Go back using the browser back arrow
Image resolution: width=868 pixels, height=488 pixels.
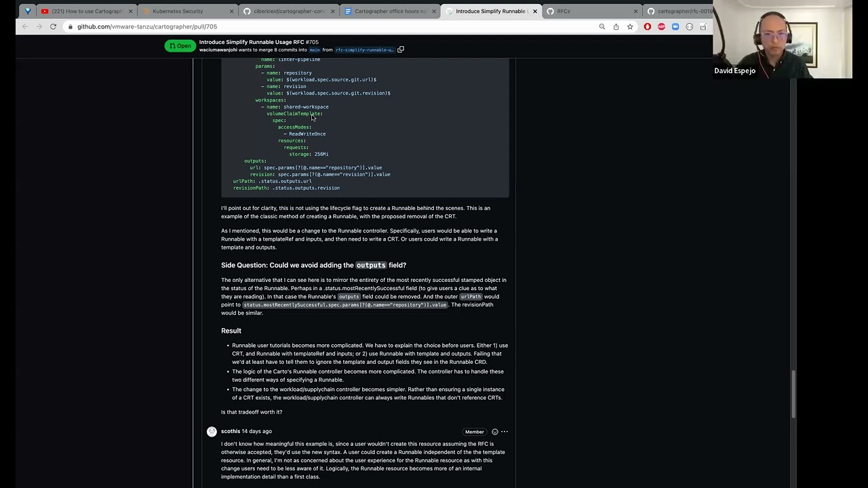(x=25, y=26)
